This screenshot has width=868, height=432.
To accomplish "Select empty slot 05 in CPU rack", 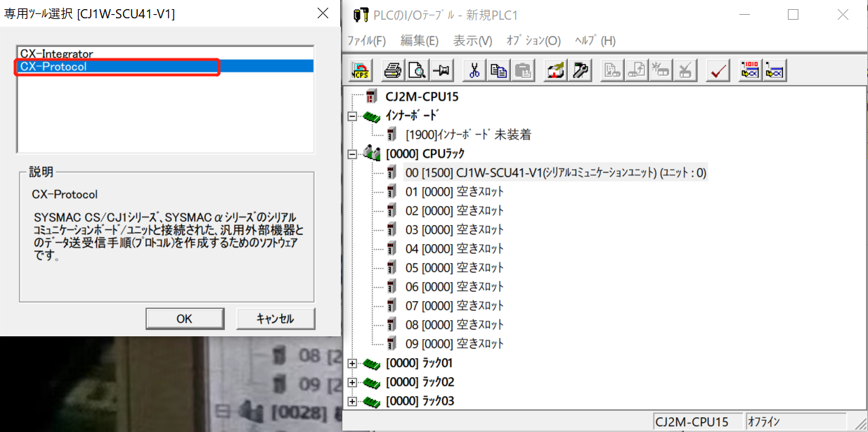I will point(454,268).
